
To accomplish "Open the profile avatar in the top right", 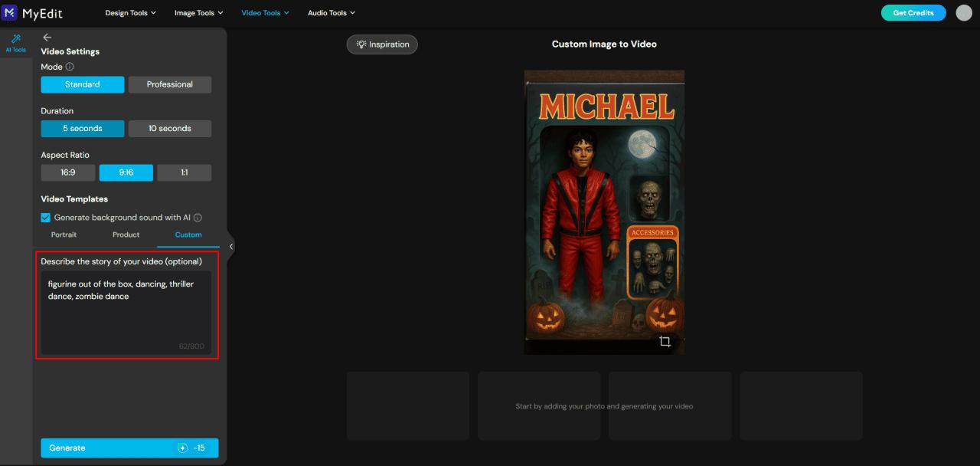I will 963,12.
